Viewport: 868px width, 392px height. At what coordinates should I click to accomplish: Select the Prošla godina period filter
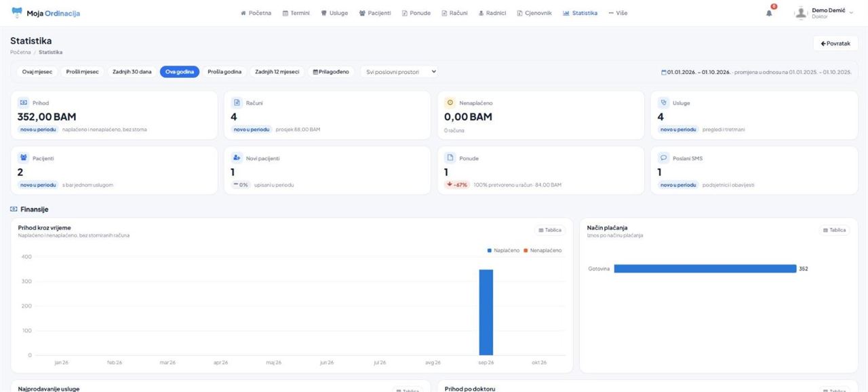pos(224,71)
